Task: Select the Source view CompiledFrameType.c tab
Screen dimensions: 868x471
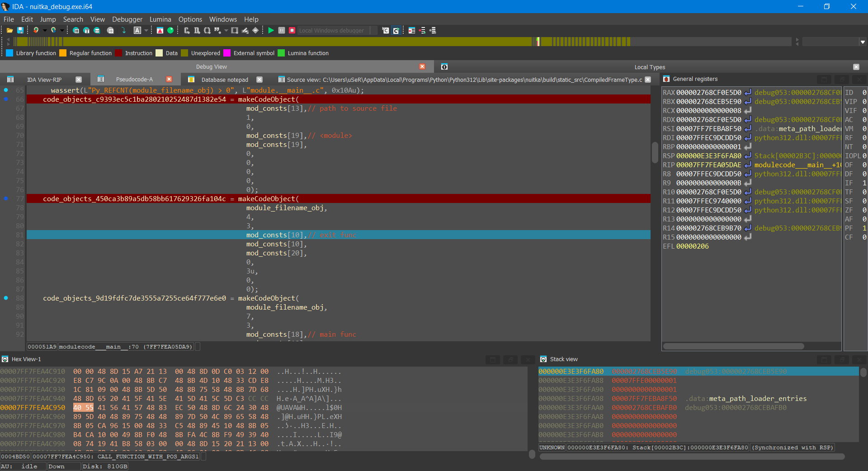Action: click(x=464, y=80)
